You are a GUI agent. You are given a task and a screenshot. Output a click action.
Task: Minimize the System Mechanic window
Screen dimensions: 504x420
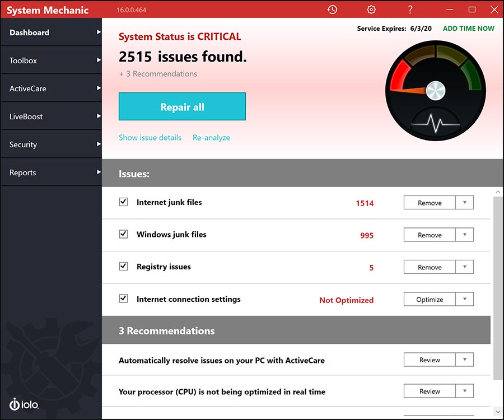(449, 10)
